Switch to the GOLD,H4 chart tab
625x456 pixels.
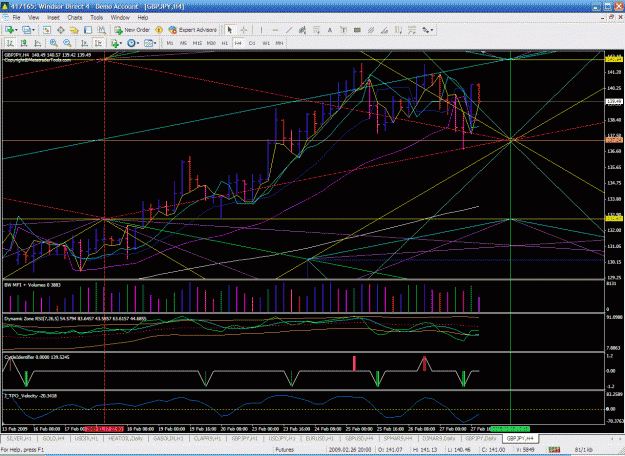(x=53, y=438)
